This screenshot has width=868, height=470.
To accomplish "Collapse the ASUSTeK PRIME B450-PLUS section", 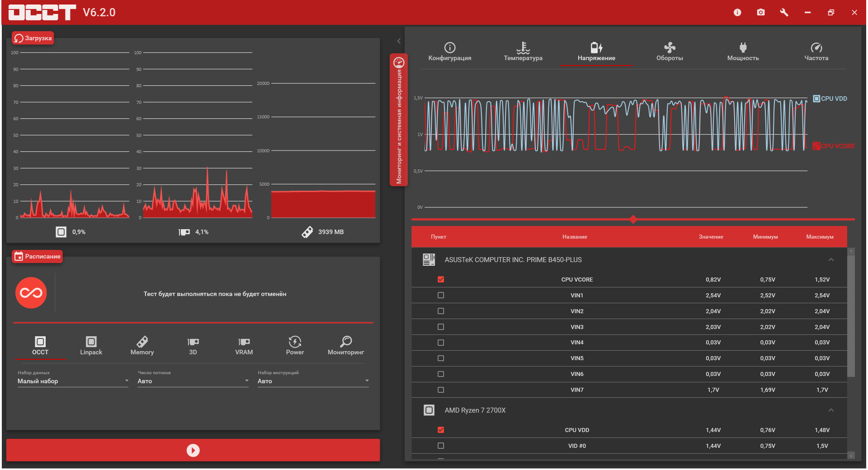I will point(831,259).
